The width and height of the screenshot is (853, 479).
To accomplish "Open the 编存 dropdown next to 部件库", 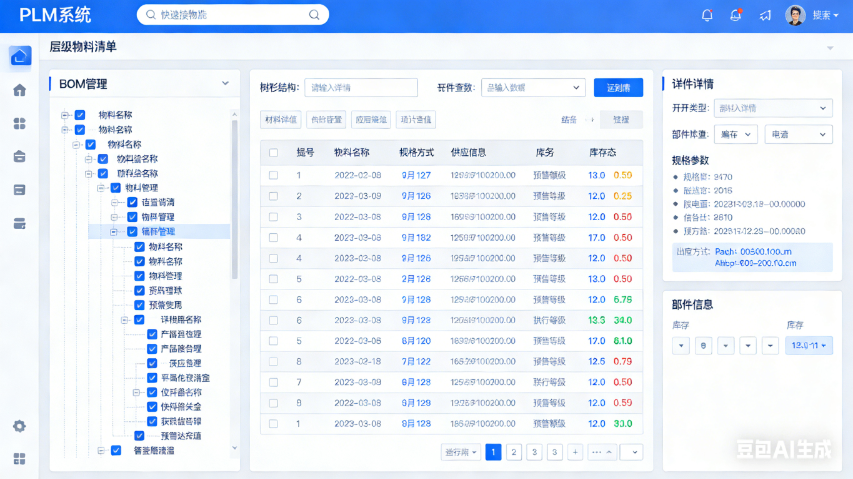I will tap(736, 134).
